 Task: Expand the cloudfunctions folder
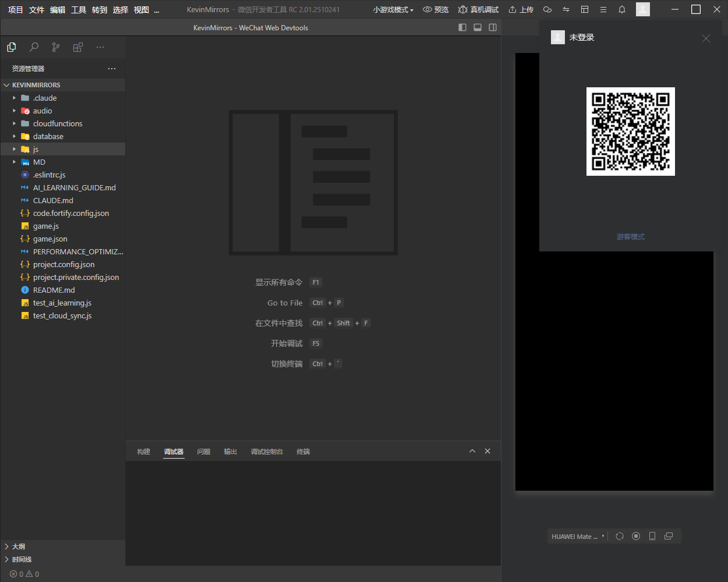58,123
